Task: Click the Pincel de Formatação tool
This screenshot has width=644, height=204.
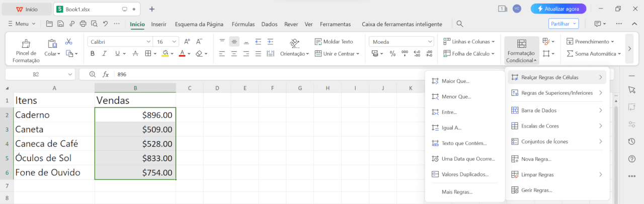Action: pos(26,50)
